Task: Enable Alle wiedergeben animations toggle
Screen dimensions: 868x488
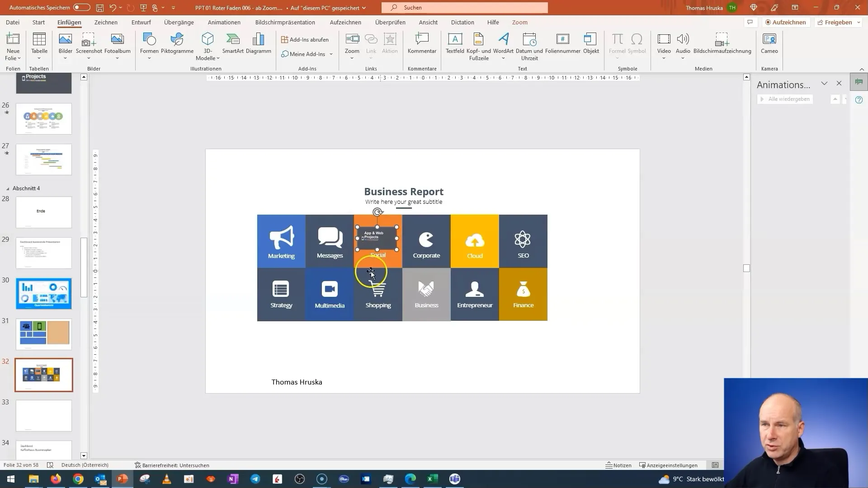Action: 785,99
